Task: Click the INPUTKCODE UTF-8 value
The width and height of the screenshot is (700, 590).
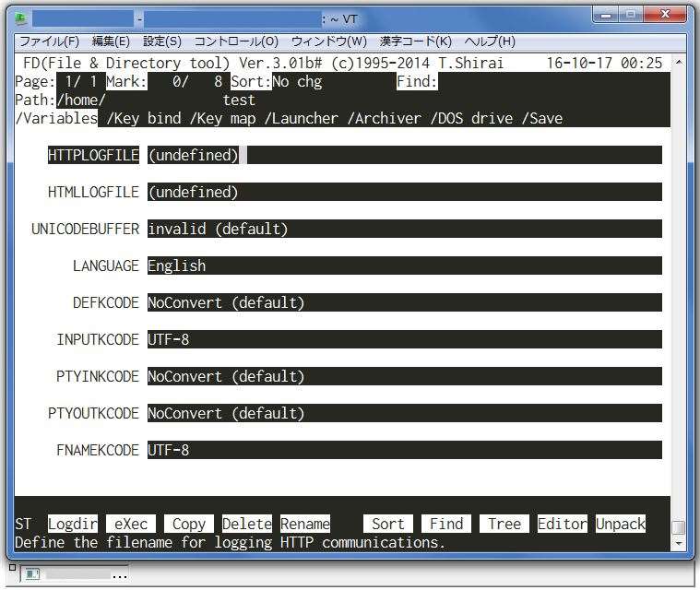Action: 405,339
